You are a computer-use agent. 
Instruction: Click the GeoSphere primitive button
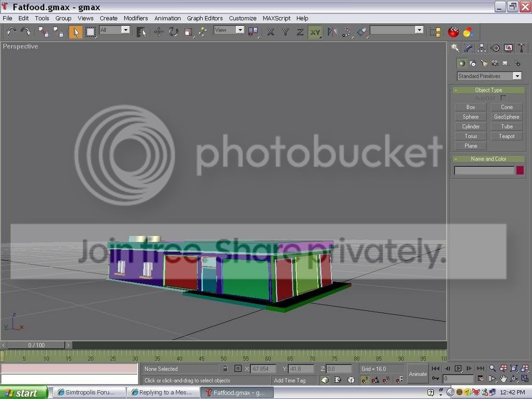tap(507, 117)
